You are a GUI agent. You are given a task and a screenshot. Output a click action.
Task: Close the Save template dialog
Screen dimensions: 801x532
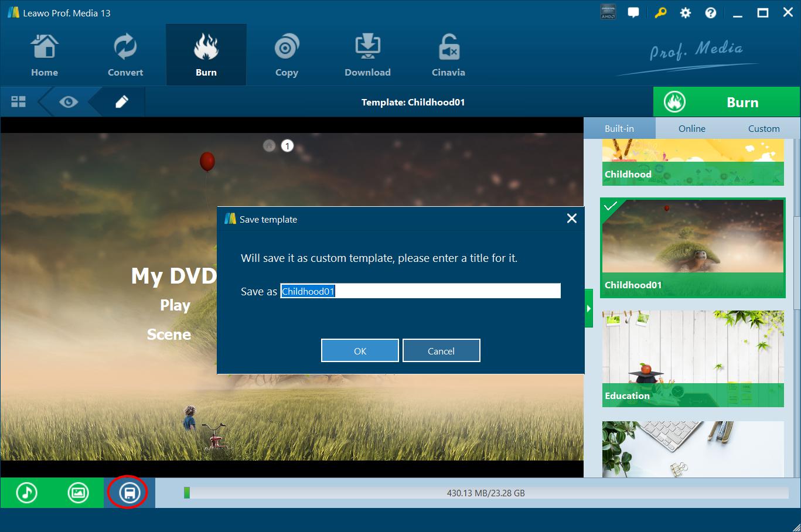coord(572,219)
